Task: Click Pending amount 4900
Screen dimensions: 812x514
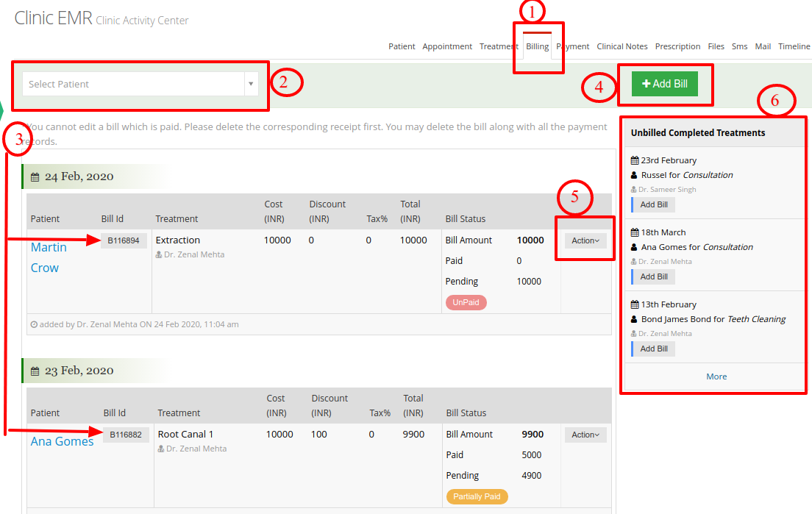Action: 531,475
